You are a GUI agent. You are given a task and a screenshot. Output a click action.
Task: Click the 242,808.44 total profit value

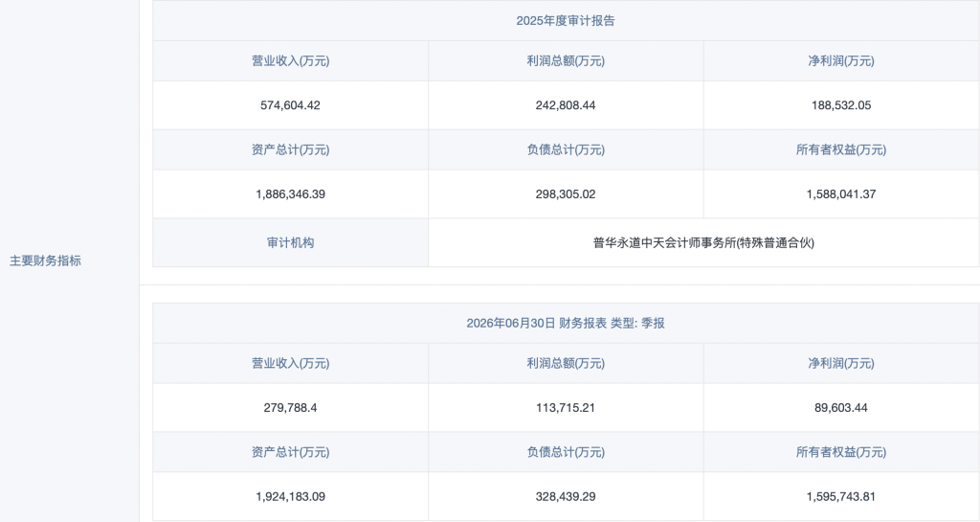coord(565,105)
